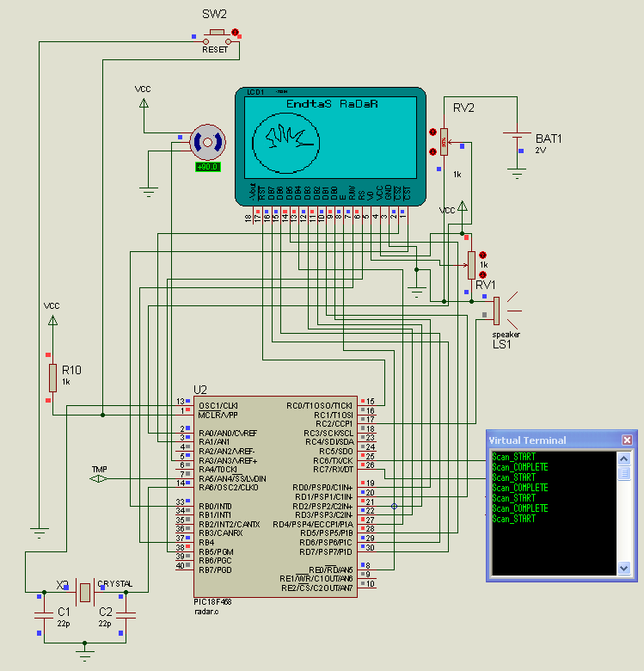Click the green +90.0 motor readout
This screenshot has width=644, height=671.
tap(208, 167)
